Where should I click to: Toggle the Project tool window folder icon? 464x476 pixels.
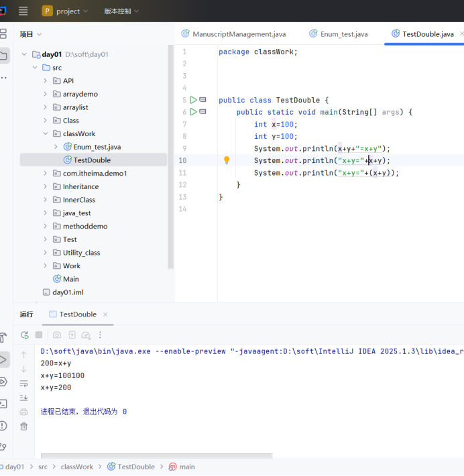click(x=3, y=56)
